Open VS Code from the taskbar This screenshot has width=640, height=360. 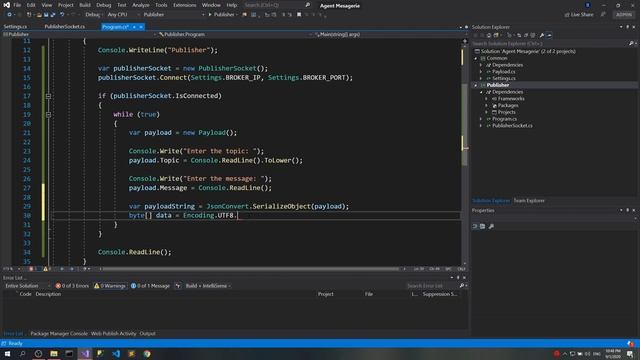tap(116, 353)
